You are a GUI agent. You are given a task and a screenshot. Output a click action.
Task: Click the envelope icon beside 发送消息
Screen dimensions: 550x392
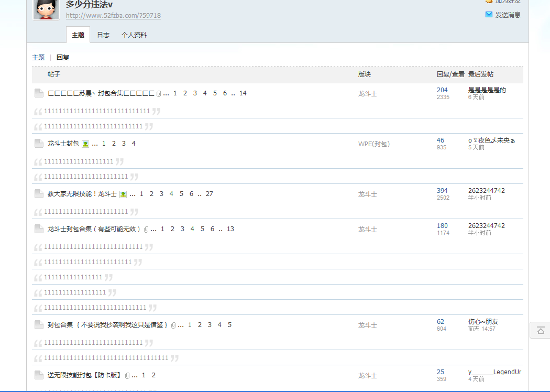point(489,14)
